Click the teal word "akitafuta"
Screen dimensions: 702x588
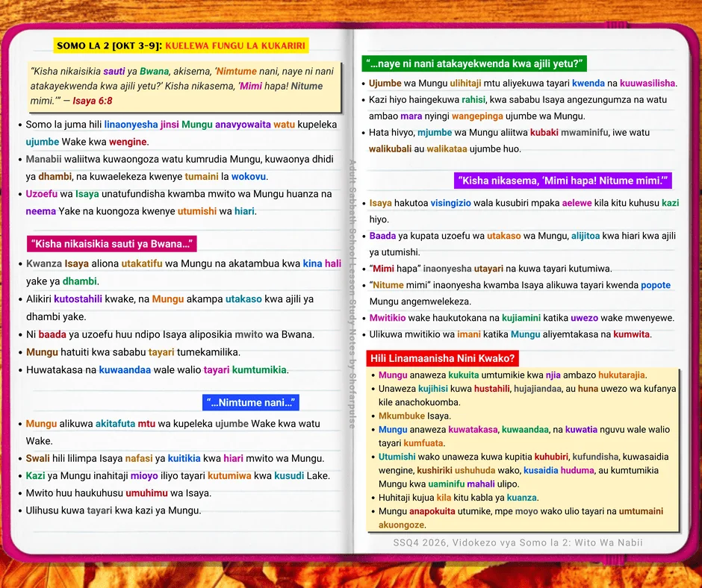[x=115, y=424]
